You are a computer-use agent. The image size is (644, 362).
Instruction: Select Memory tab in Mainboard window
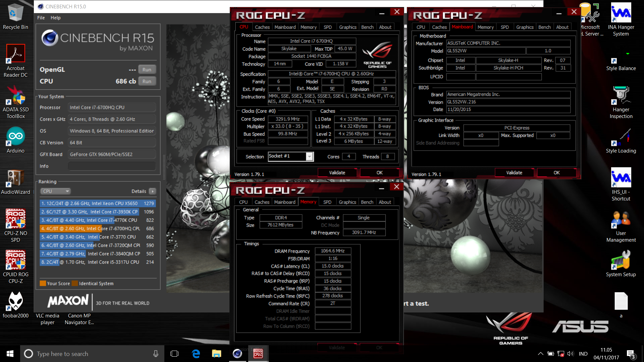point(486,27)
